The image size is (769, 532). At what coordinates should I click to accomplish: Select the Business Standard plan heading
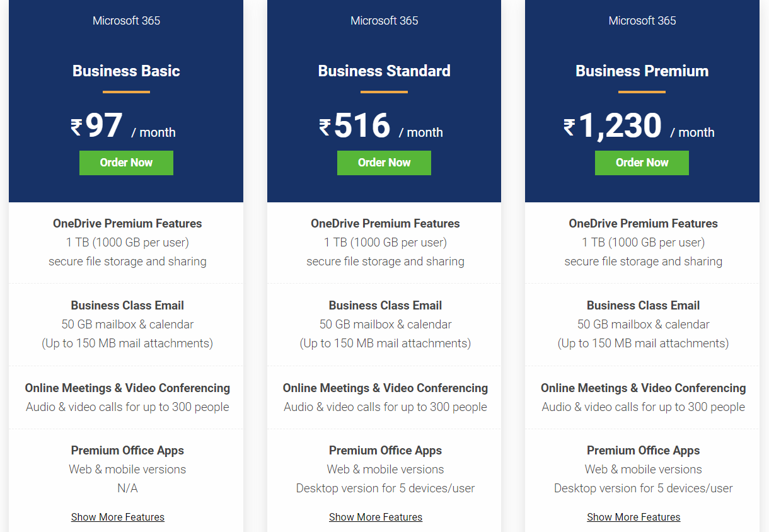384,71
